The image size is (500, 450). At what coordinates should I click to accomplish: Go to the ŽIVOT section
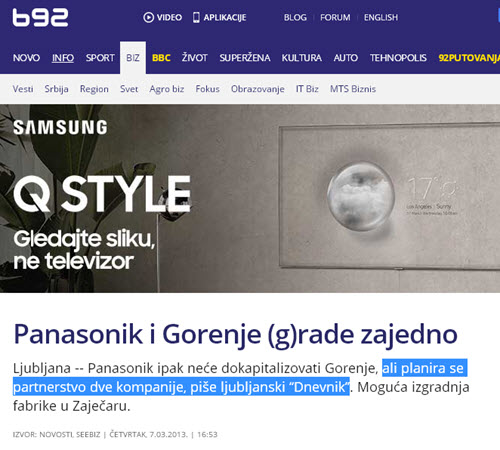tap(194, 58)
